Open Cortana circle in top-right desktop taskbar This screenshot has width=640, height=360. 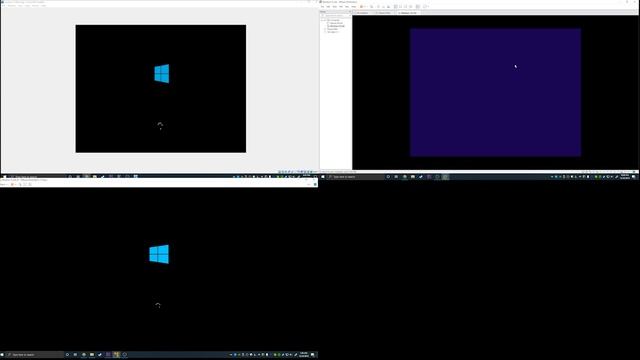pos(388,177)
